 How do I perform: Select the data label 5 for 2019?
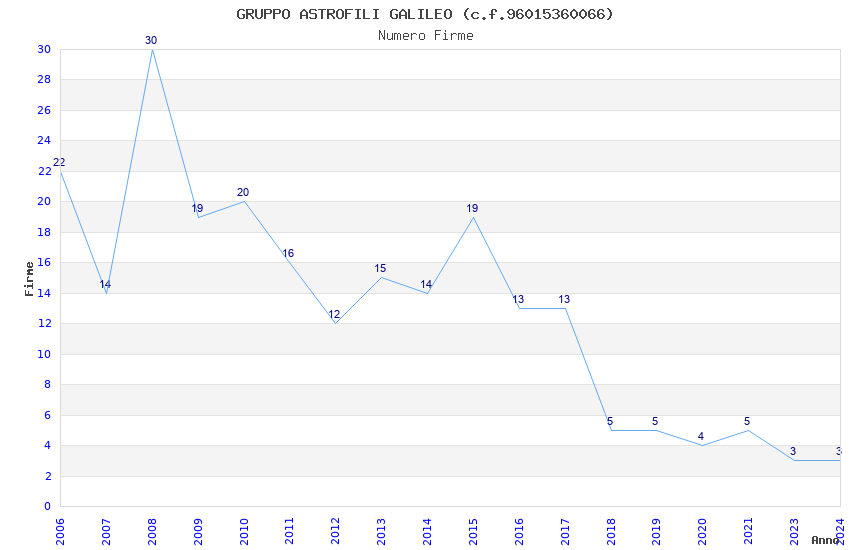tap(655, 422)
